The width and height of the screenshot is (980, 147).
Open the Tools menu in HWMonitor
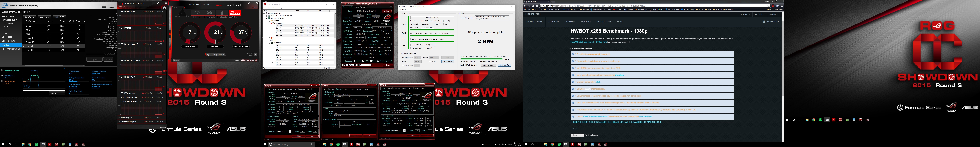(275, 8)
